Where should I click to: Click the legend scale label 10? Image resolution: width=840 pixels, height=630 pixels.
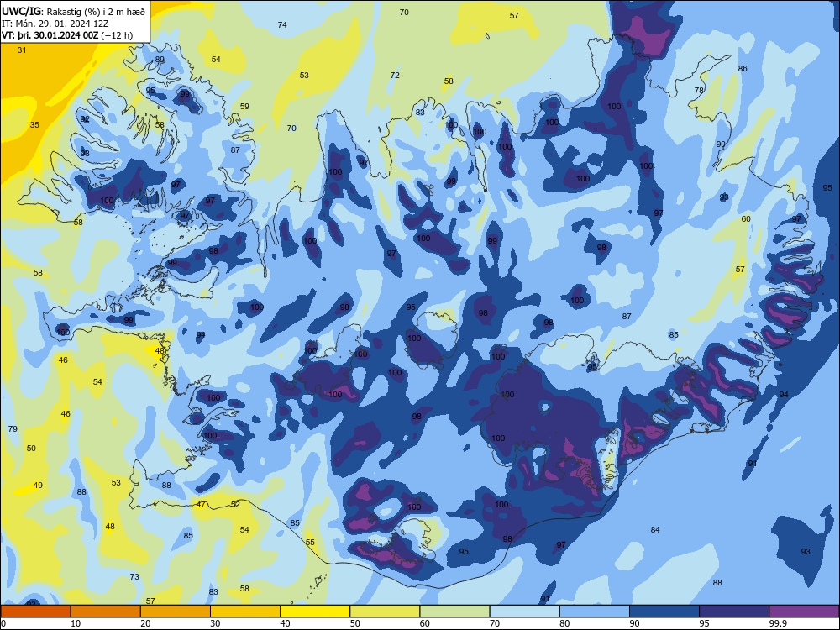pos(76,623)
